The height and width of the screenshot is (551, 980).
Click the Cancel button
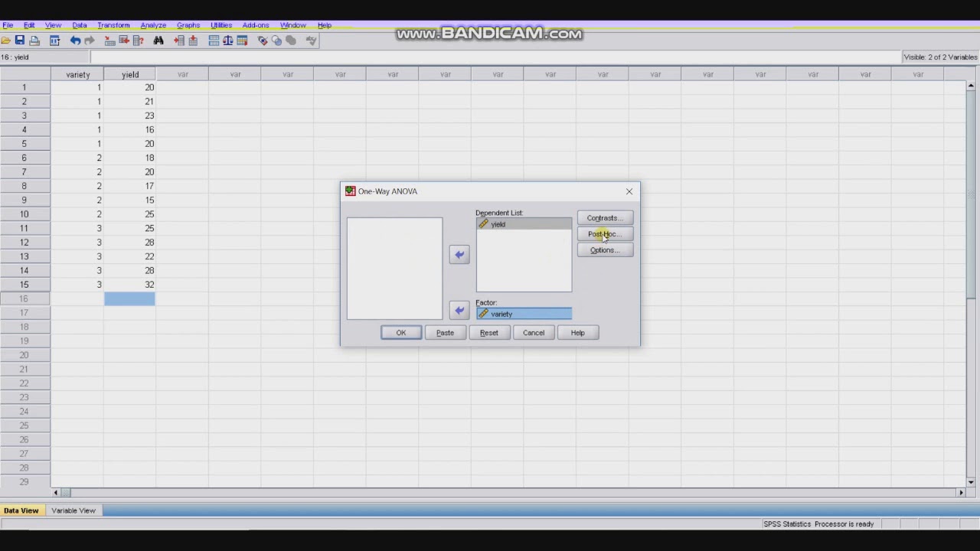[534, 333]
